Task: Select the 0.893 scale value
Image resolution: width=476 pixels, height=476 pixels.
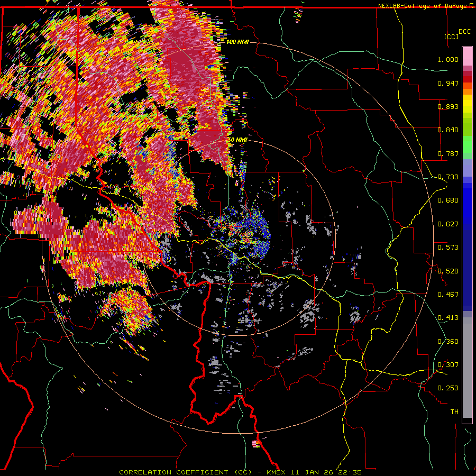Action: click(x=448, y=106)
